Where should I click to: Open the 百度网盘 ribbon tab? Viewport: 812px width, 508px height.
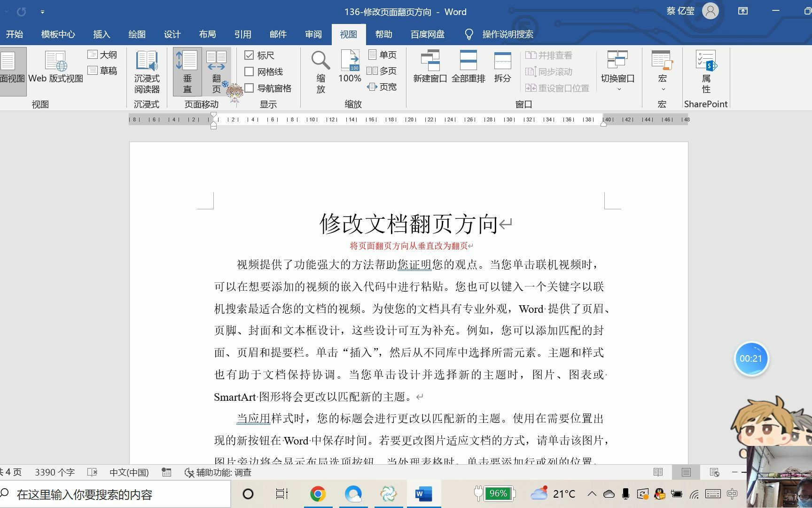[x=427, y=34]
